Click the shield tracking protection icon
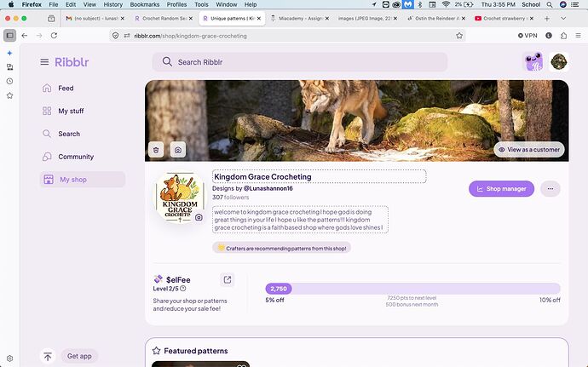Screen dimensions: 588x367 pos(116,36)
